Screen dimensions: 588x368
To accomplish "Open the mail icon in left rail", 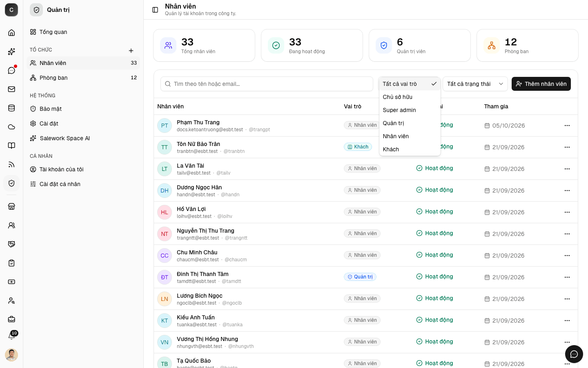I will (11, 89).
